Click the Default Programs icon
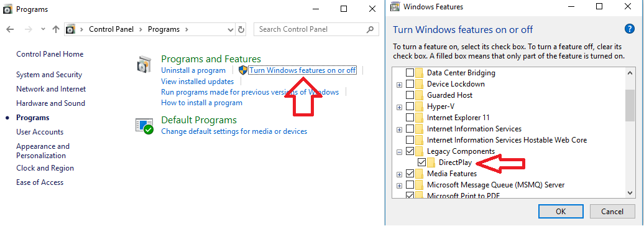The width and height of the screenshot is (644, 226). [x=144, y=126]
